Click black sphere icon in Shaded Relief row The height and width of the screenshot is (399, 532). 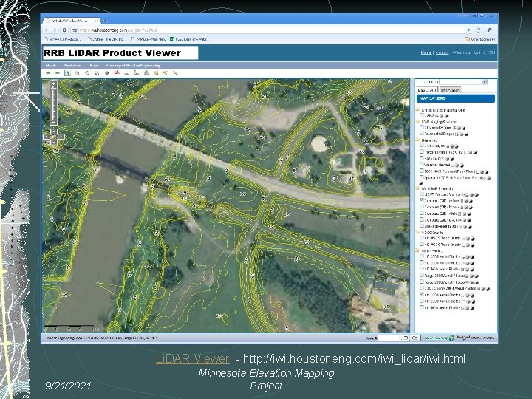click(470, 226)
